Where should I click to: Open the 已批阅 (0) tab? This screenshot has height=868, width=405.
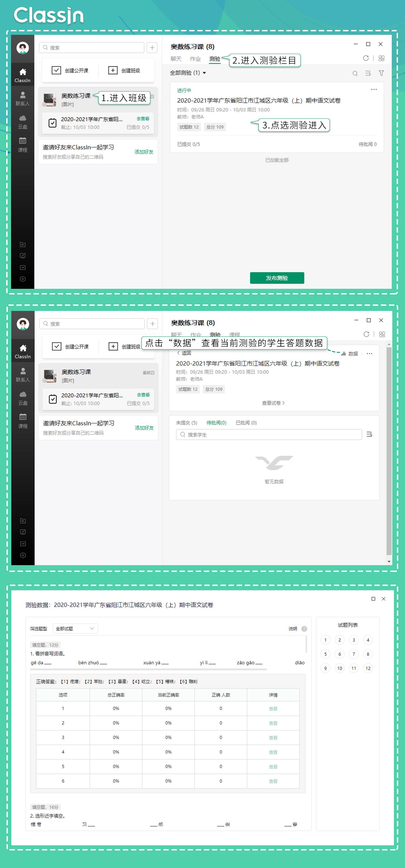pyautogui.click(x=246, y=423)
